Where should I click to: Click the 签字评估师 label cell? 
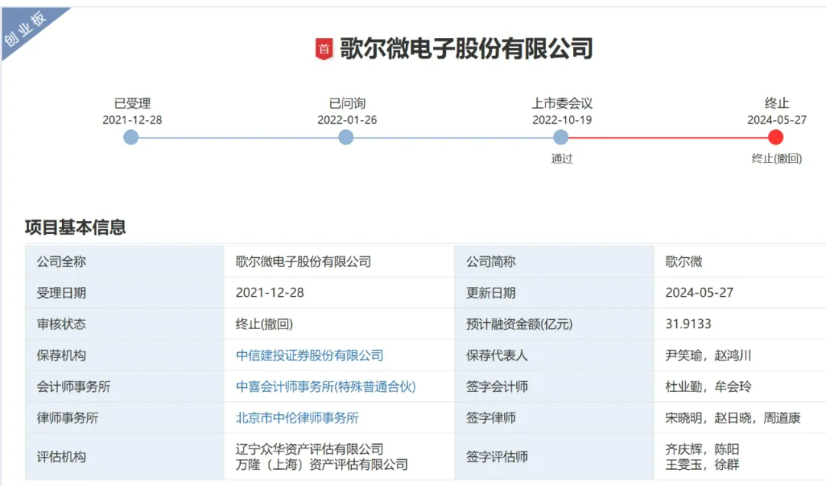[554, 457]
